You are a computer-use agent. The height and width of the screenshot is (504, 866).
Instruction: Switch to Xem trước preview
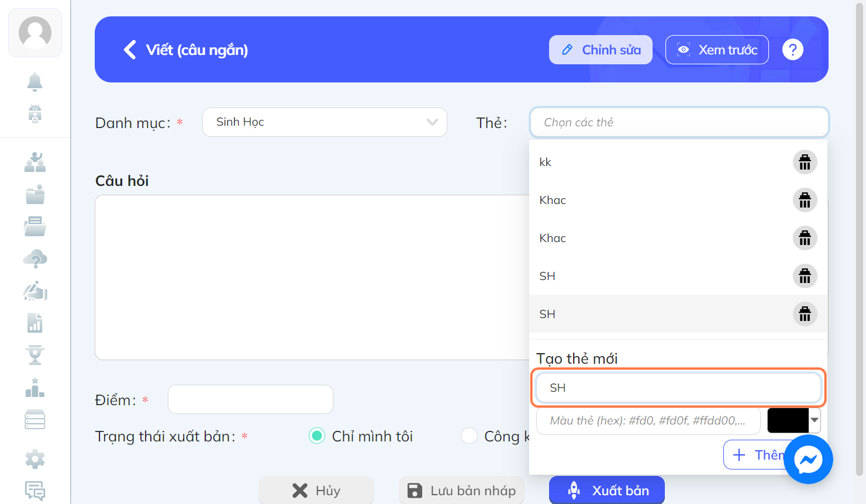tap(717, 50)
